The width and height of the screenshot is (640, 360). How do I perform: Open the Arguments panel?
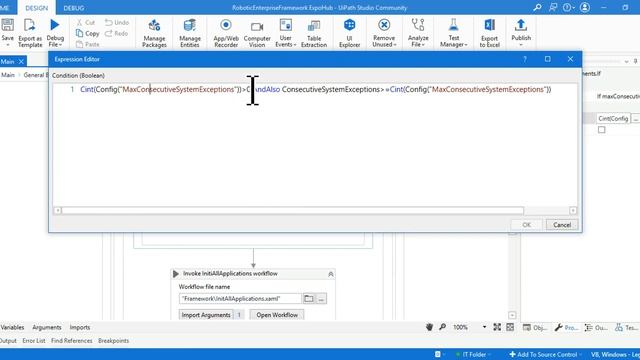(47, 327)
